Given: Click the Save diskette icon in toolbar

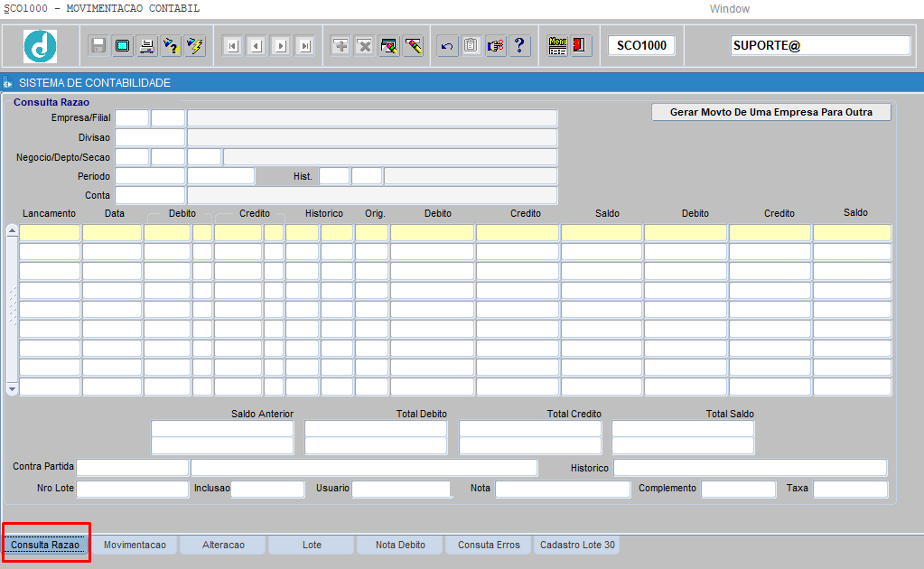Looking at the screenshot, I should (98, 45).
